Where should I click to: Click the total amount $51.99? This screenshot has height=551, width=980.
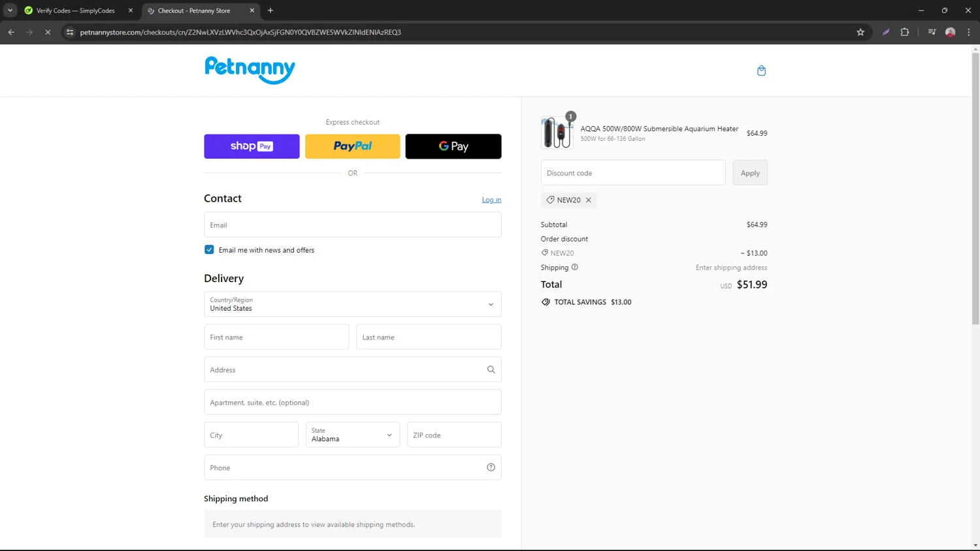[752, 285]
